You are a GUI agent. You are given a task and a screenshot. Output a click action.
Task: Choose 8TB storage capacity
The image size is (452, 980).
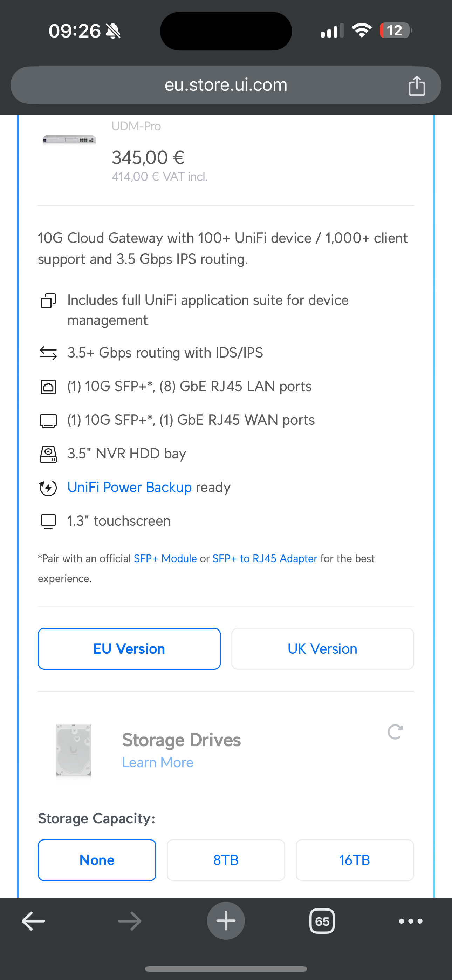coord(226,860)
